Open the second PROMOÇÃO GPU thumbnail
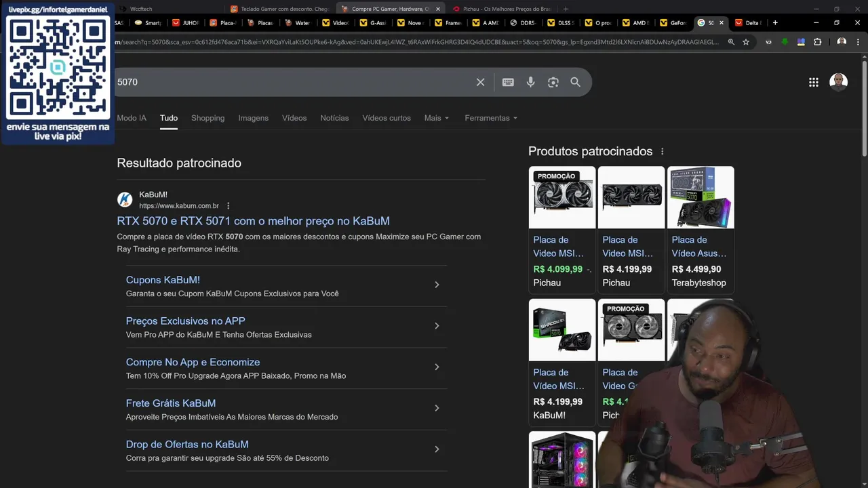Viewport: 868px width, 488px height. tap(631, 330)
